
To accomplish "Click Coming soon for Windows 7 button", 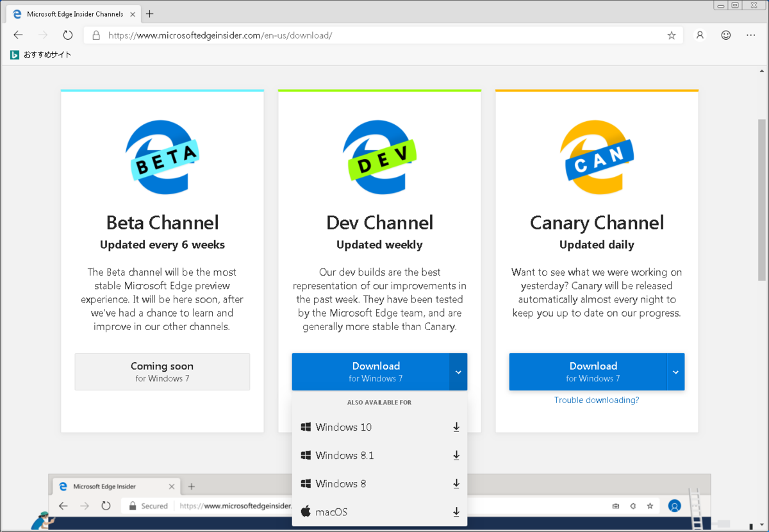I will point(162,372).
